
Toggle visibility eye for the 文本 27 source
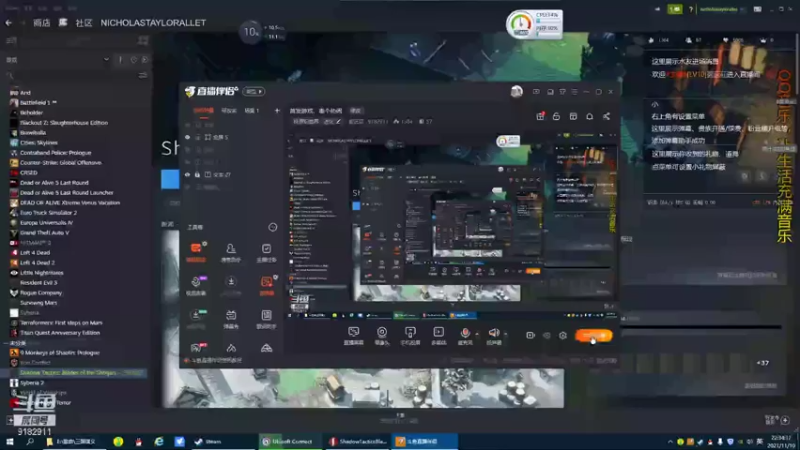(187, 174)
